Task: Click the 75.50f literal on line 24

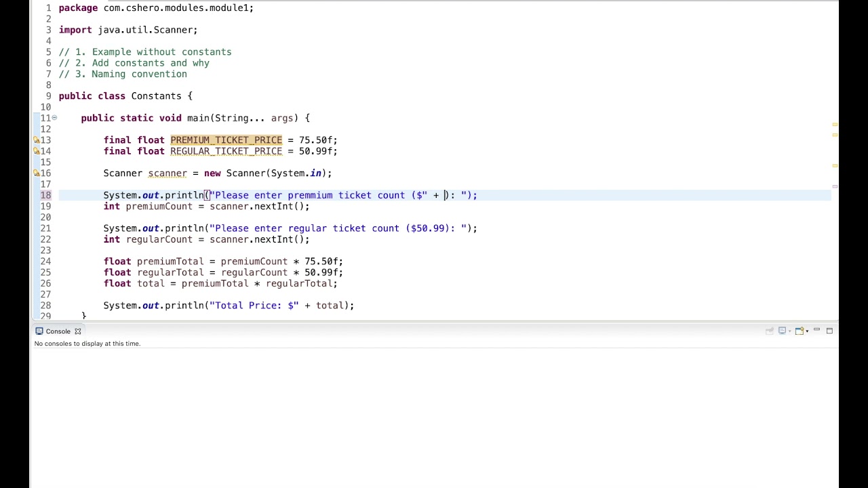Action: [x=321, y=262]
